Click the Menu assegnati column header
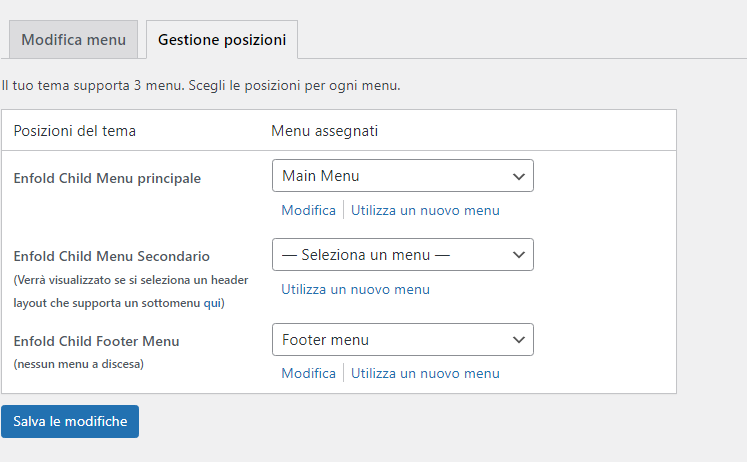This screenshot has width=747, height=462. pos(324,131)
